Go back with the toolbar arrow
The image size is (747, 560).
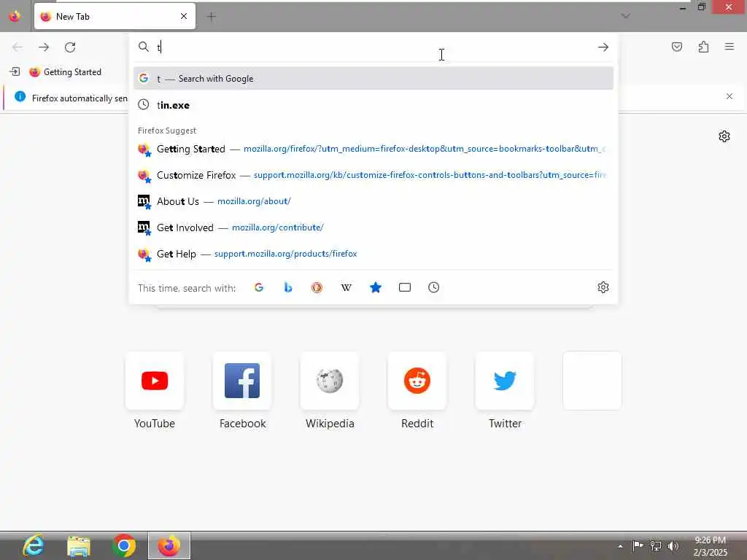pyautogui.click(x=18, y=47)
